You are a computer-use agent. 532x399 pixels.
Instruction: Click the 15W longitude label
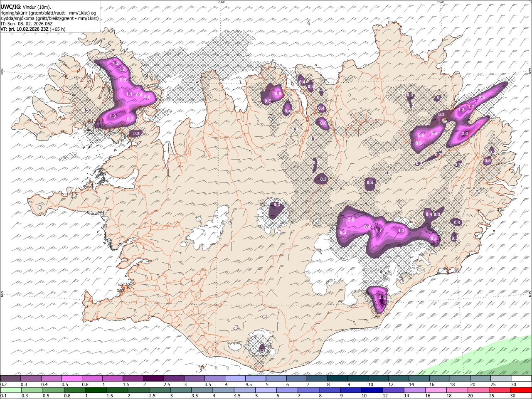[440, 2]
